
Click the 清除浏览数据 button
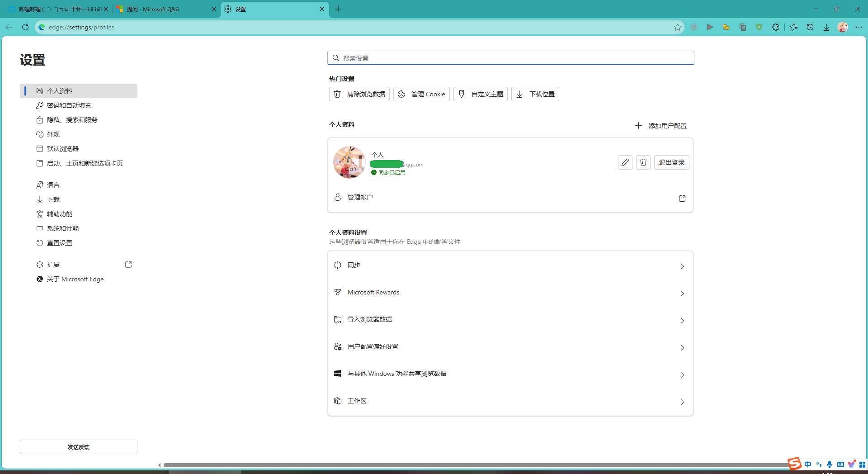point(359,94)
